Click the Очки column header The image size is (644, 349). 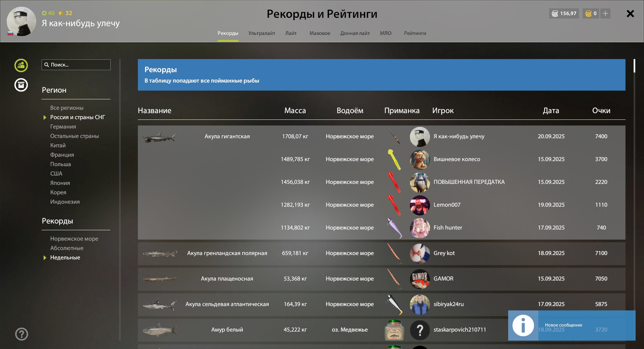(x=601, y=111)
